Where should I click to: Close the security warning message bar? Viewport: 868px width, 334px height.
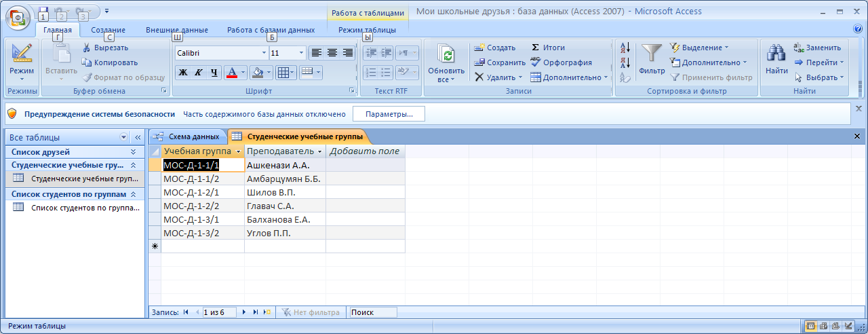(x=859, y=108)
